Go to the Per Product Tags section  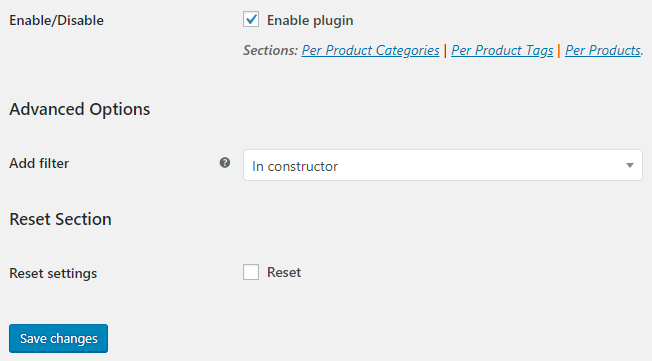point(502,50)
